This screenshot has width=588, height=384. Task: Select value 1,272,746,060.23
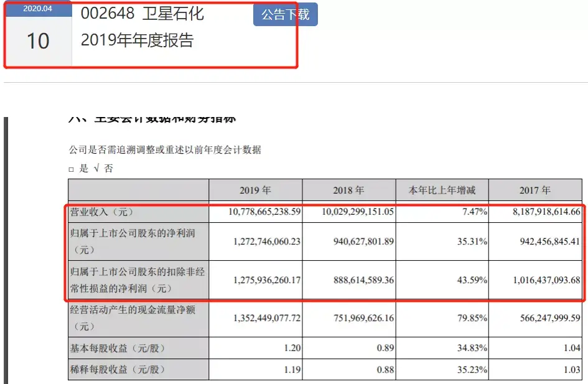(267, 241)
